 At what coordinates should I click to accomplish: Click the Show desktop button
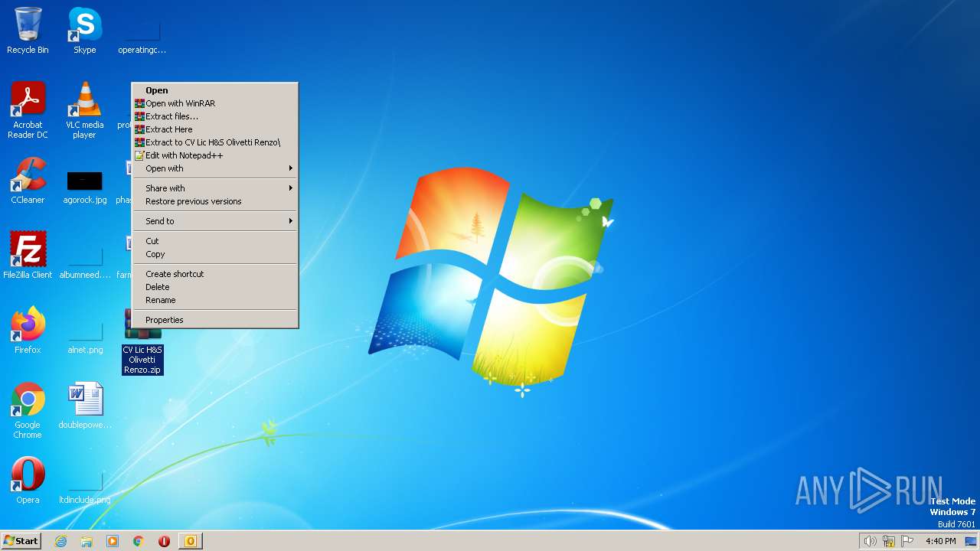click(x=972, y=541)
